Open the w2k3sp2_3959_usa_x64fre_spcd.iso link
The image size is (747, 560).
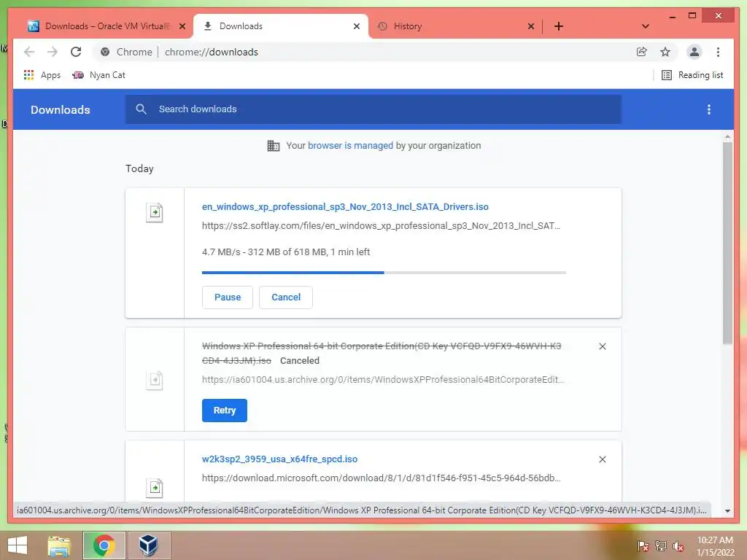279,459
